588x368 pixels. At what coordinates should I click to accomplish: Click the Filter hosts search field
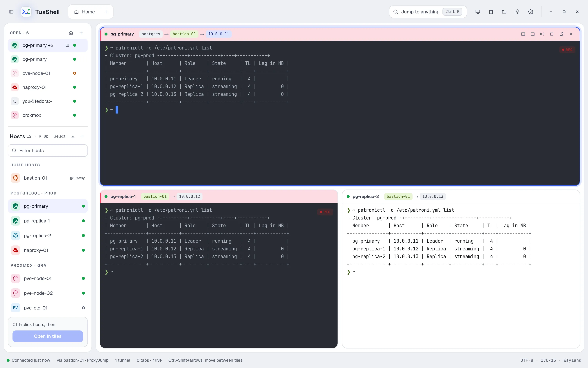point(48,150)
